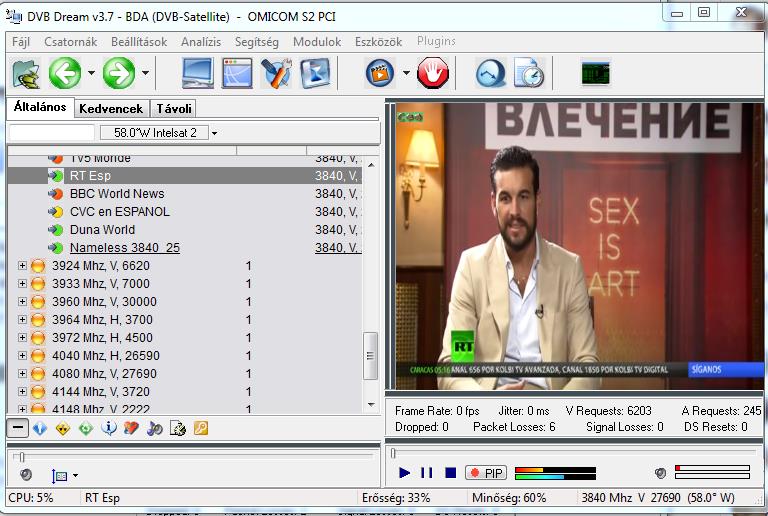Select the BBC World News channel
768x516 pixels.
[x=117, y=193]
